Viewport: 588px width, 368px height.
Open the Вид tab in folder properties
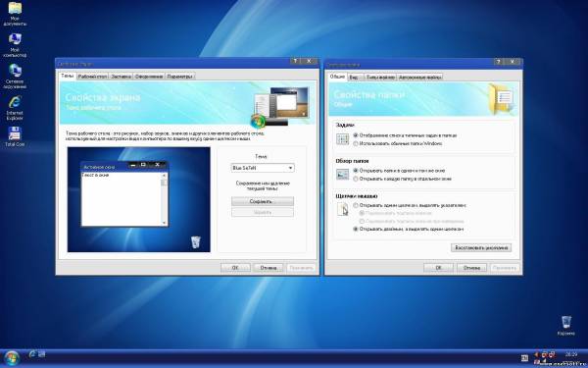[x=354, y=78]
